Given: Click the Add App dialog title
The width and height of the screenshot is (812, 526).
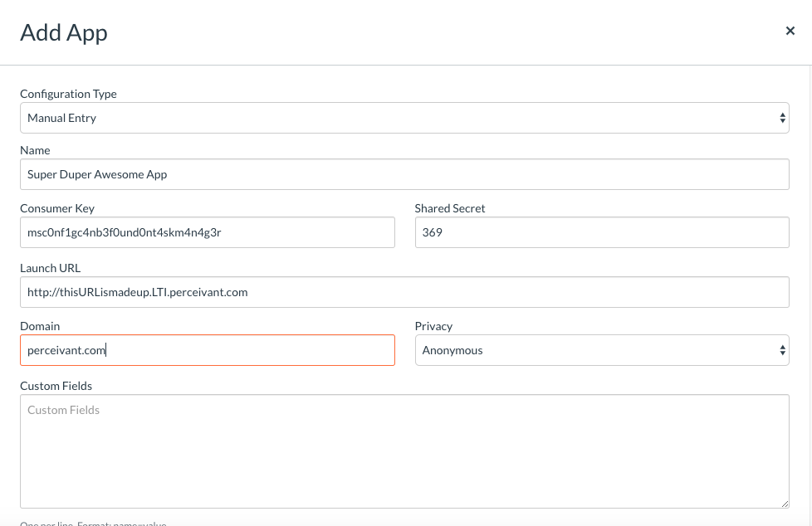Looking at the screenshot, I should (x=64, y=32).
